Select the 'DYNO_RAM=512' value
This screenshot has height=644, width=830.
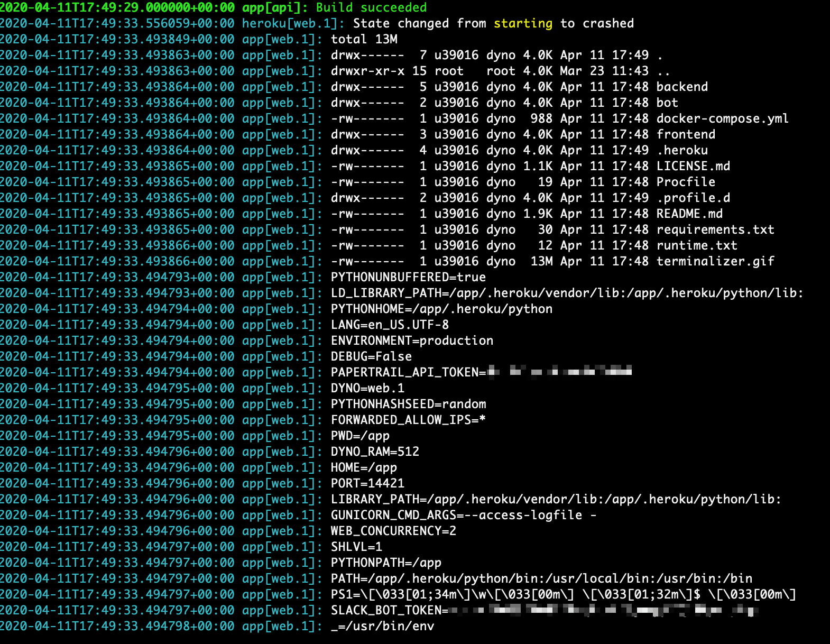coord(375,452)
